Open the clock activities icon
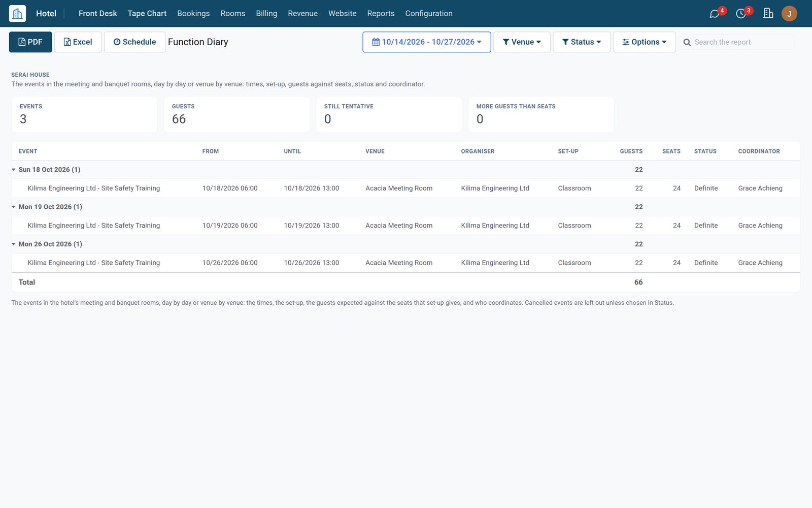 (741, 14)
